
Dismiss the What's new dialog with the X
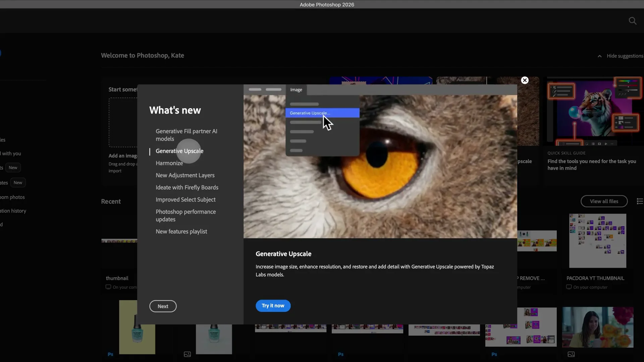[x=524, y=80]
